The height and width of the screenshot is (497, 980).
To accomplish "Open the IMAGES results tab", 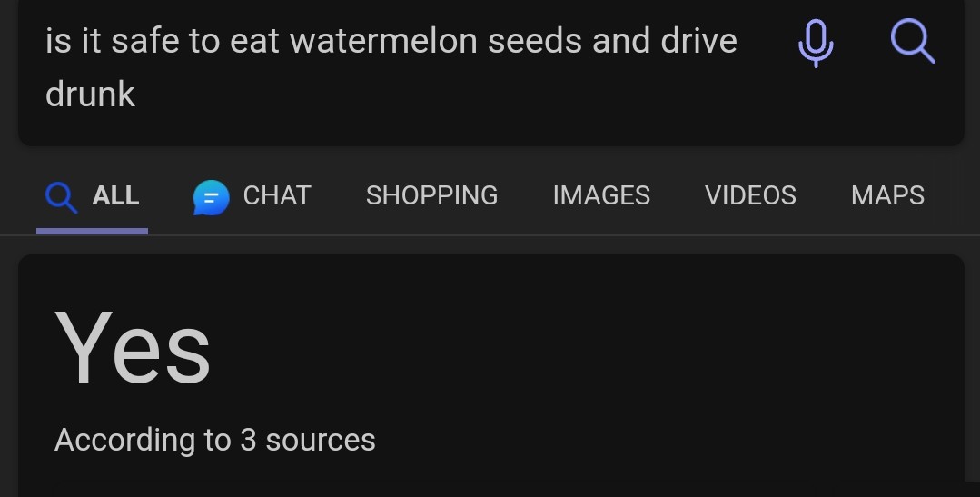I will point(600,195).
